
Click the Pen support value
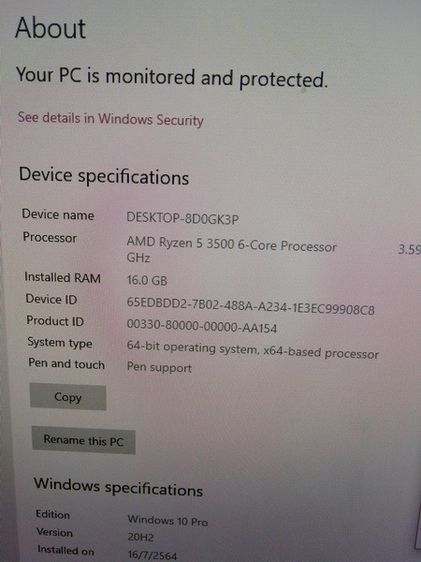click(x=159, y=368)
